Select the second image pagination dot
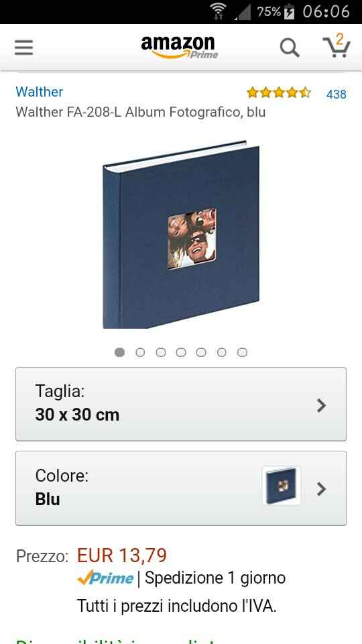Image resolution: width=362 pixels, height=644 pixels. [140, 352]
